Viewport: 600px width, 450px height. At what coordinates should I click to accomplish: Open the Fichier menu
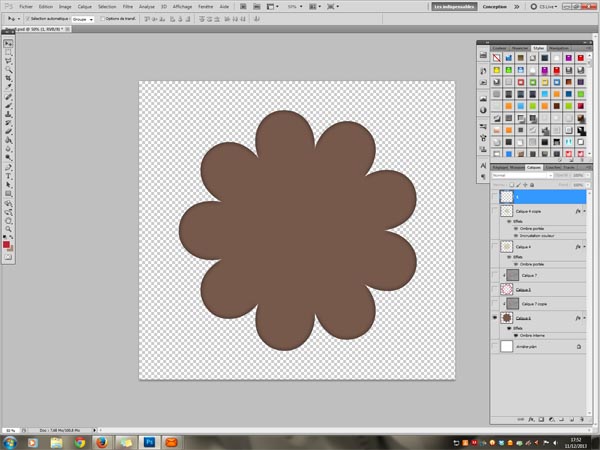[26, 7]
